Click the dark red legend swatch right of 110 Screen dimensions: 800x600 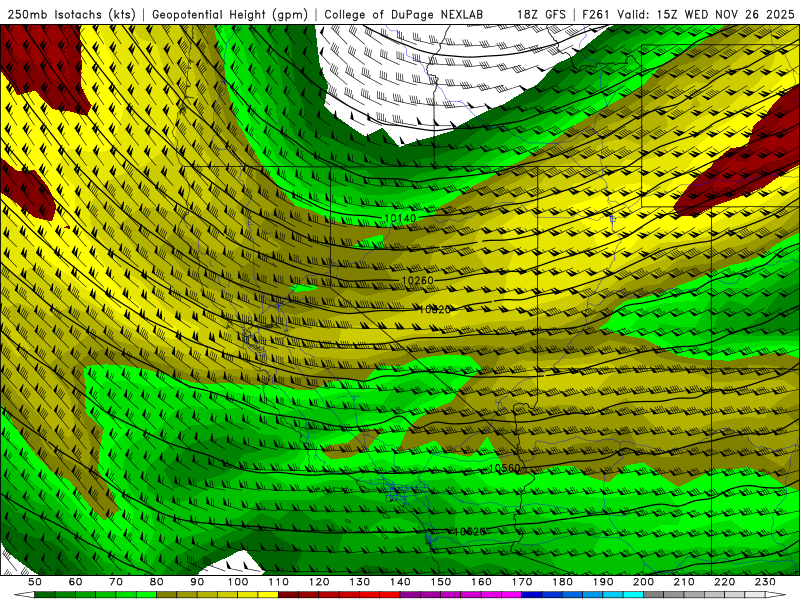click(x=288, y=595)
